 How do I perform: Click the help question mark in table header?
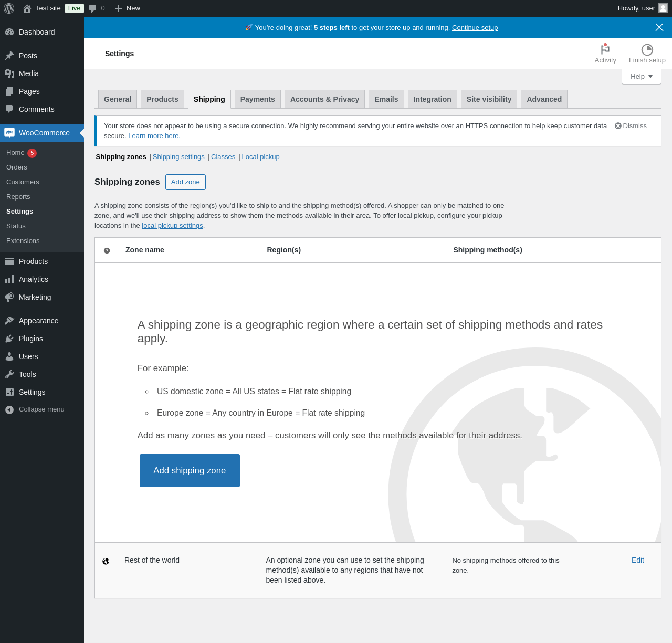click(107, 250)
